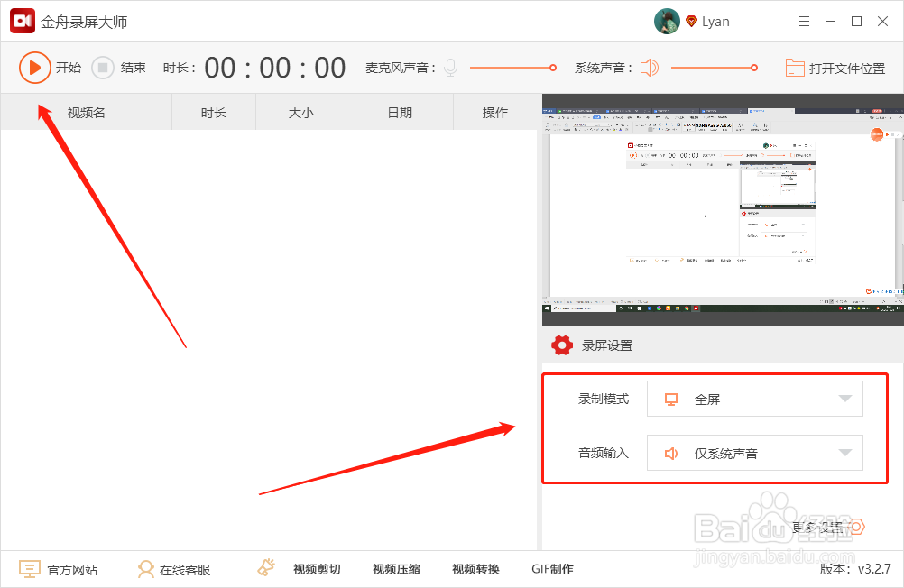Open the 音频输入 dropdown showing 仅系统声音
The height and width of the screenshot is (588, 904).
[x=754, y=453]
